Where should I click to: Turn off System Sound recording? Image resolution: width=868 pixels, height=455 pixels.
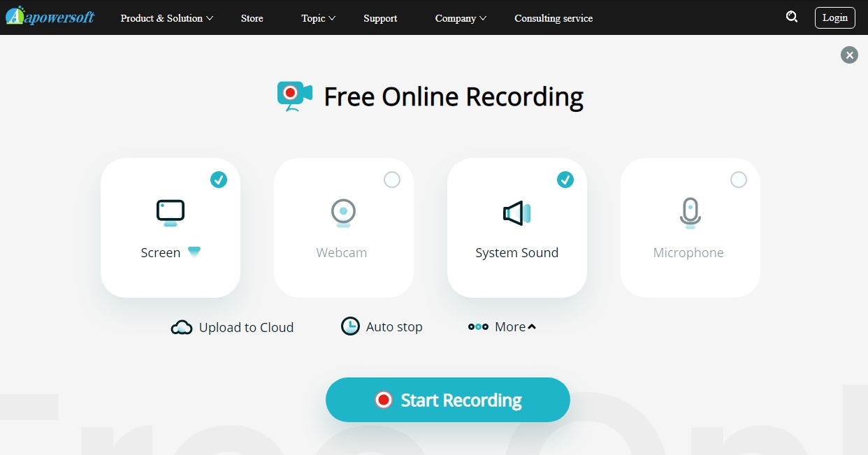(565, 180)
